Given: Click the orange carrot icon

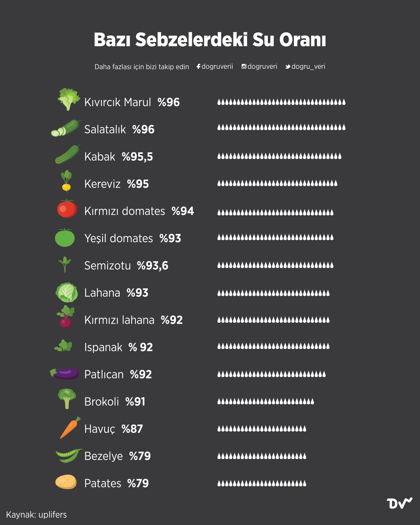Looking at the screenshot, I should (x=70, y=428).
